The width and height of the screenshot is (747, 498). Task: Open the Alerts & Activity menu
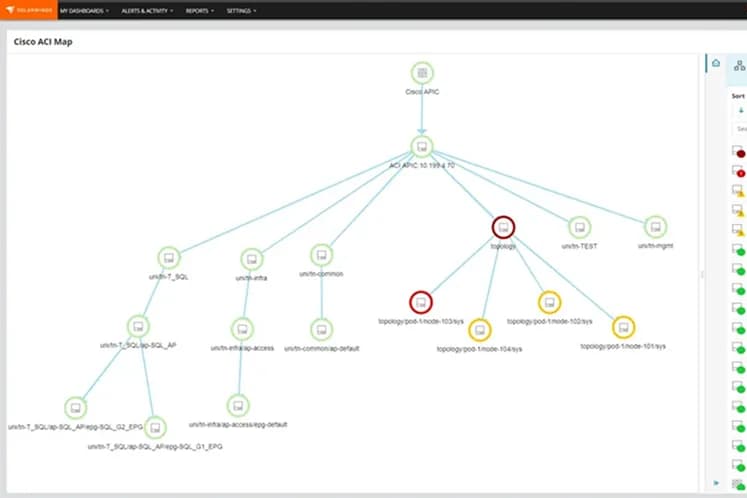[147, 10]
